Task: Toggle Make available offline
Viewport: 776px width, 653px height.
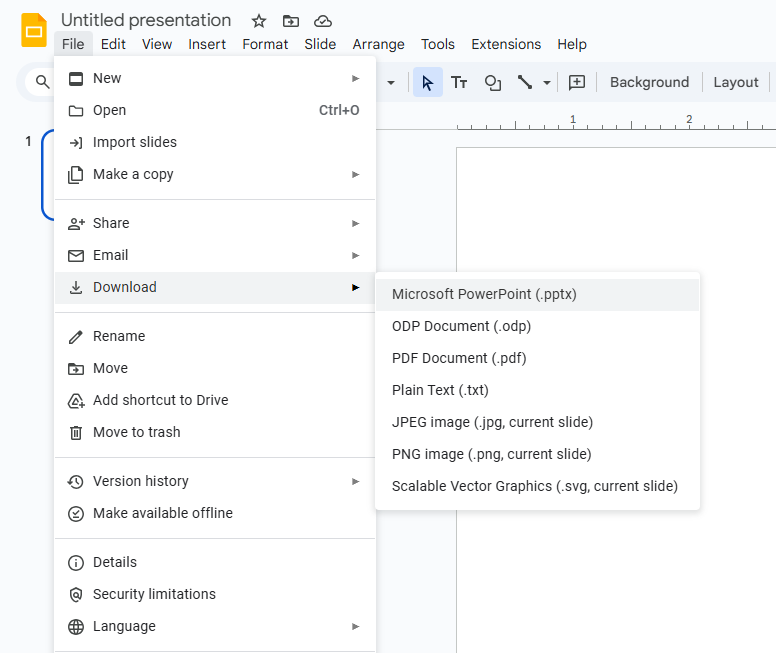Action: [215, 513]
